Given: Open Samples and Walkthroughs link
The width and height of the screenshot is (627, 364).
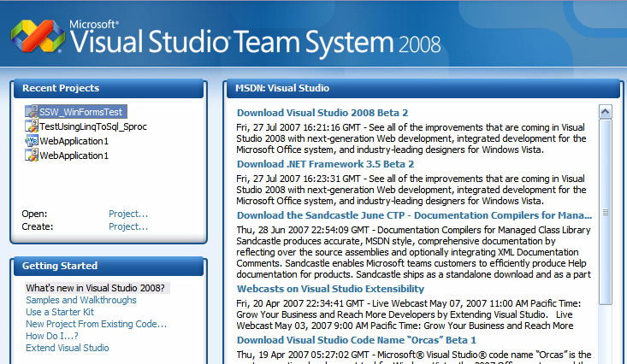Looking at the screenshot, I should (x=81, y=300).
